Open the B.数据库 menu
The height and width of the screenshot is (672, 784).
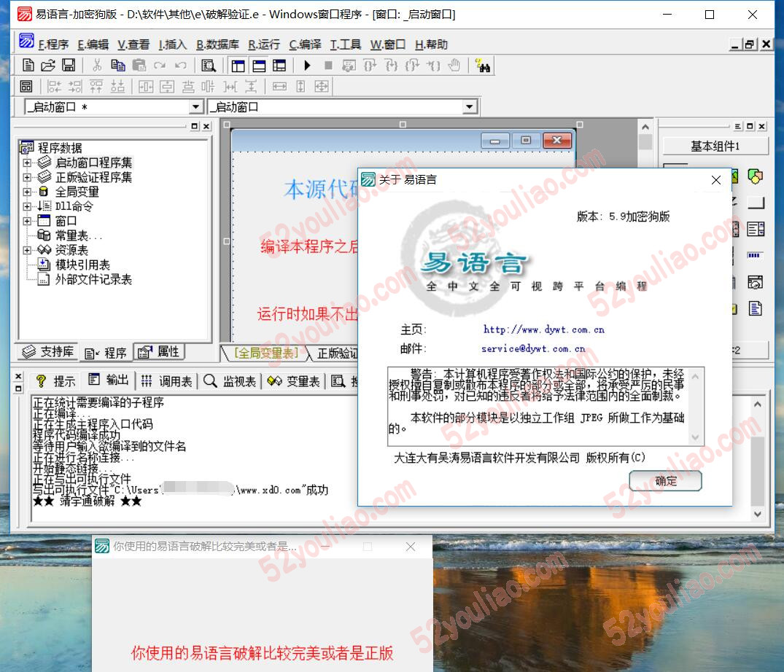217,44
